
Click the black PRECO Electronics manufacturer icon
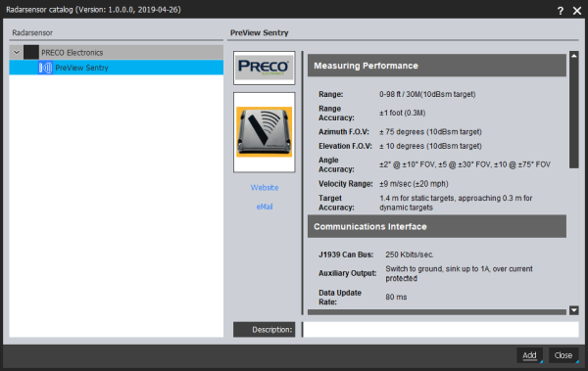pyautogui.click(x=31, y=52)
